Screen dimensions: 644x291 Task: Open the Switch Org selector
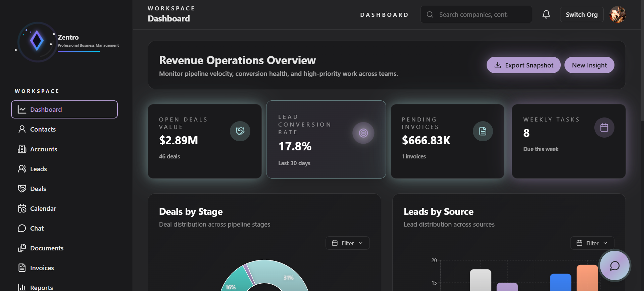(582, 14)
